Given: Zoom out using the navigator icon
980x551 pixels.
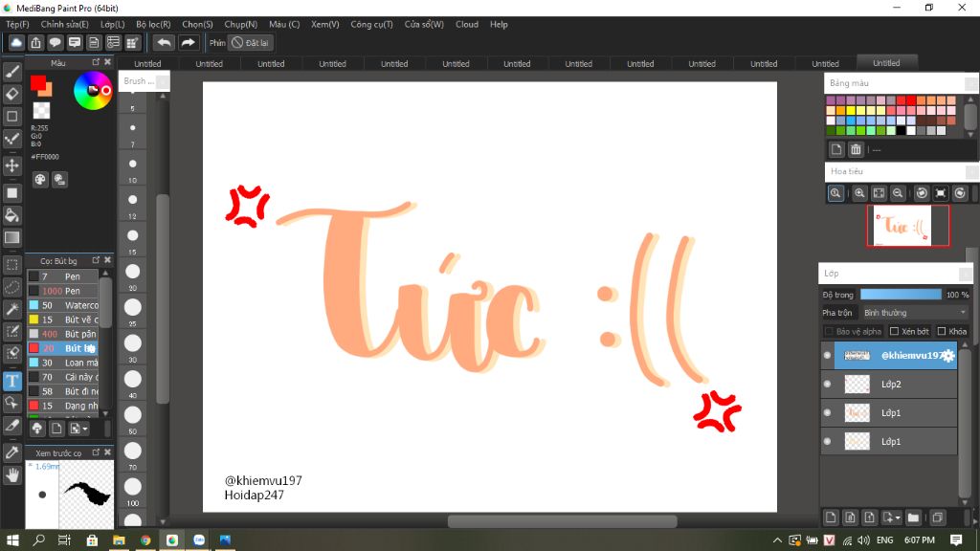Looking at the screenshot, I should pyautogui.click(x=898, y=193).
